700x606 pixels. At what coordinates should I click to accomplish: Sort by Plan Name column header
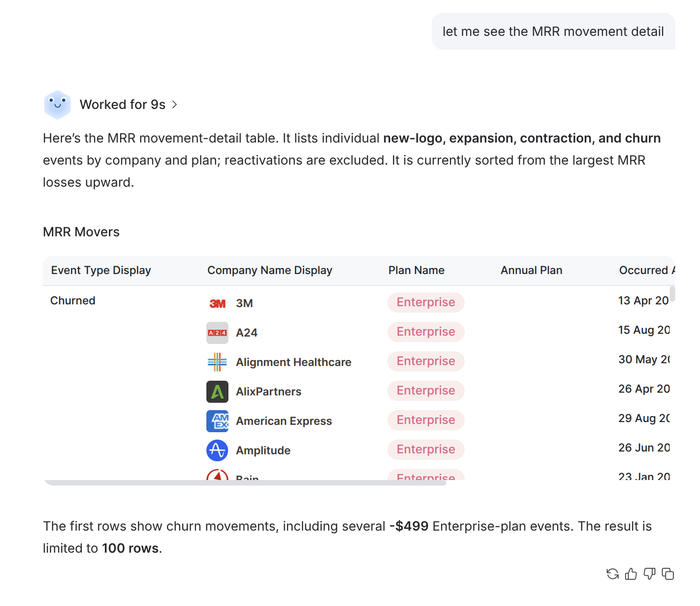click(x=416, y=270)
